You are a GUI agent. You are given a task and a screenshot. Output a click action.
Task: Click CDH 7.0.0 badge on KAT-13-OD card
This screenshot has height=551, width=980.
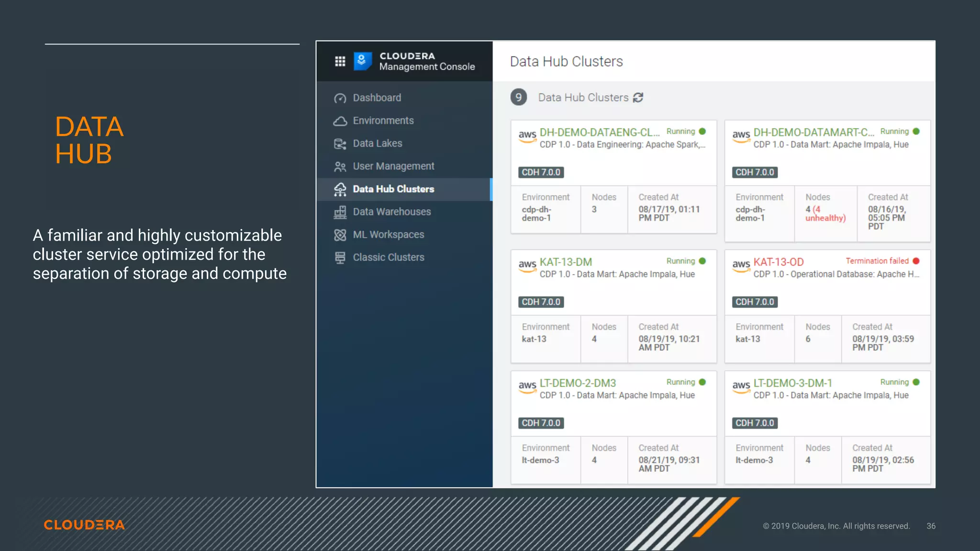[755, 302]
